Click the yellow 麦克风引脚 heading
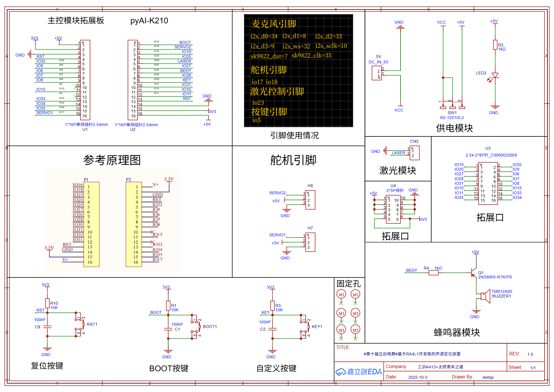 click(274, 24)
